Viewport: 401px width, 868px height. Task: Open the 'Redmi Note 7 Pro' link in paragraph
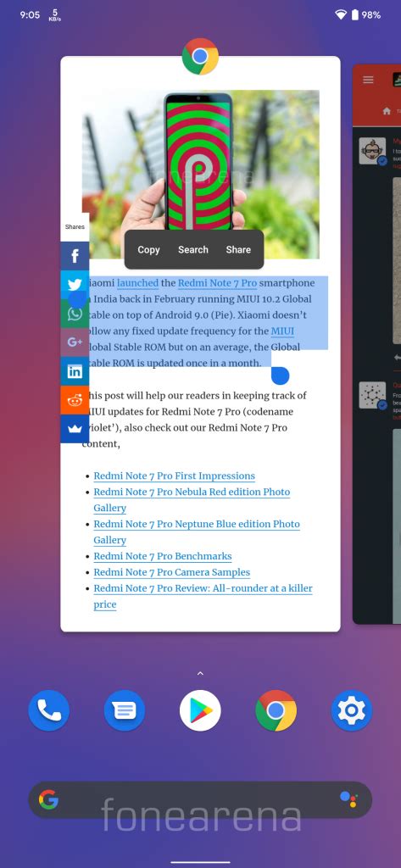217,283
